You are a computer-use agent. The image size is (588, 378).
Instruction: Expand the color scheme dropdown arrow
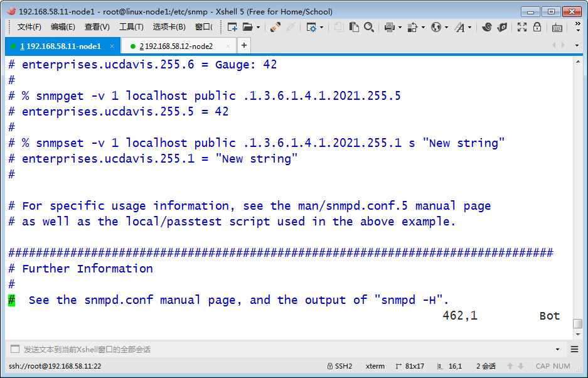pos(423,28)
